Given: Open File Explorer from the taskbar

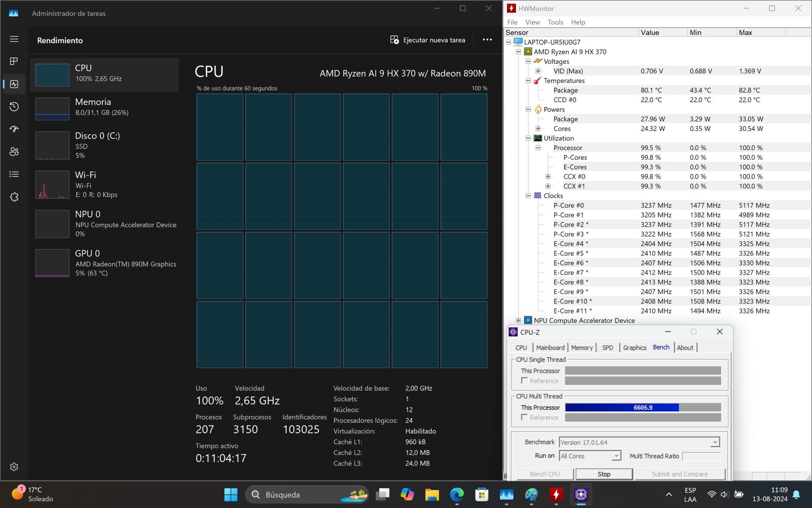Looking at the screenshot, I should coord(432,495).
